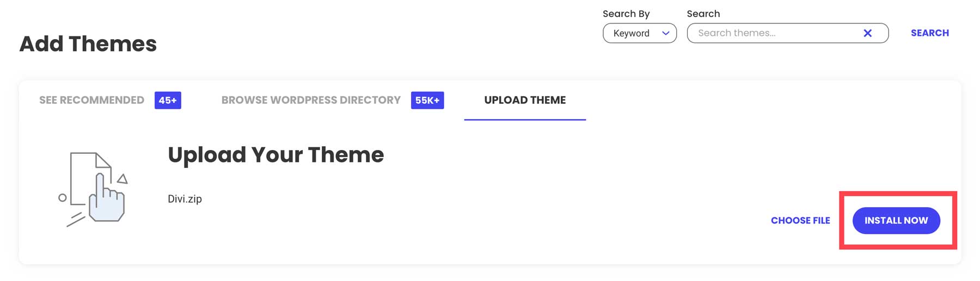
Task: Click the small triangle in upload illustration
Action: (x=122, y=179)
